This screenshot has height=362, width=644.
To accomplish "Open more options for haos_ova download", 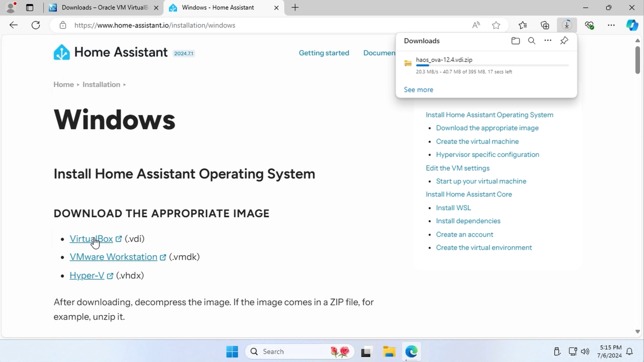I will [547, 41].
